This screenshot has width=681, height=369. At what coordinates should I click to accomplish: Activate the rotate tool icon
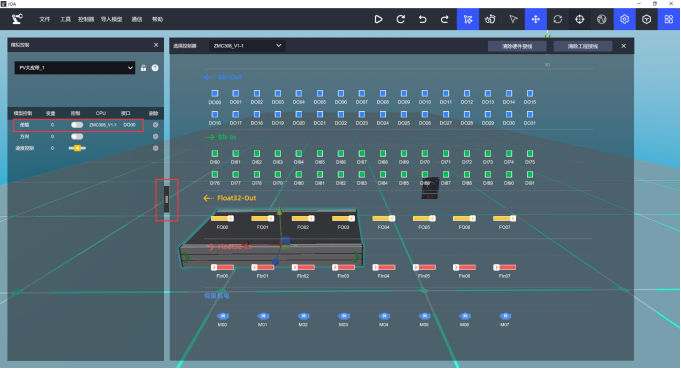[x=558, y=19]
